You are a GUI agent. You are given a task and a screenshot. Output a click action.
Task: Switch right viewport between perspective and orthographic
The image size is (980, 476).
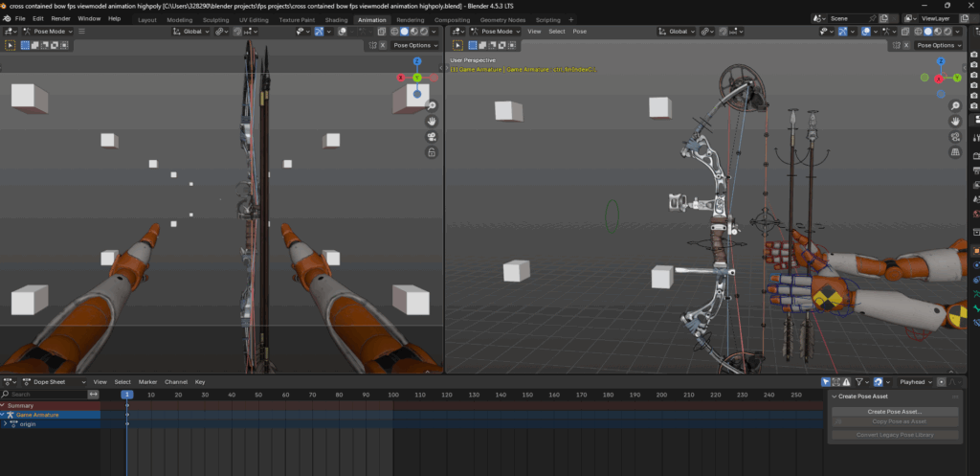pos(956,152)
